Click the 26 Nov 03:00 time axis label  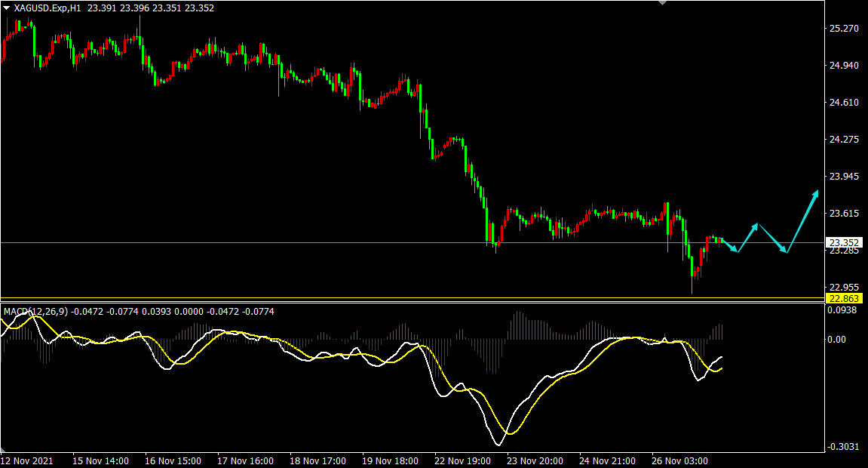click(x=679, y=460)
